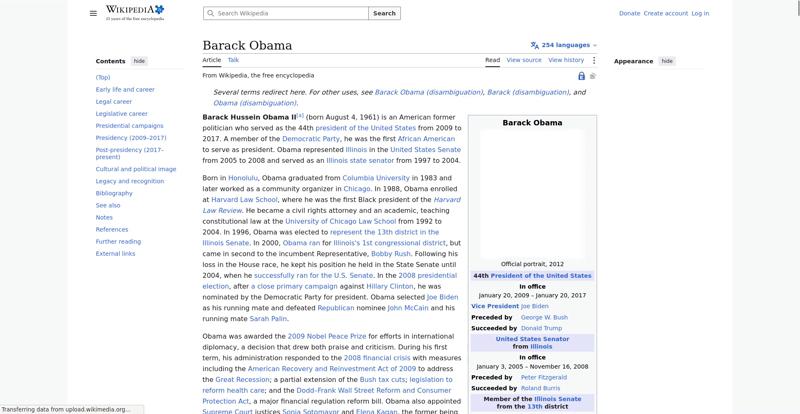The image size is (800, 414).
Task: Open the Harvard Law School link
Action: (x=244, y=200)
